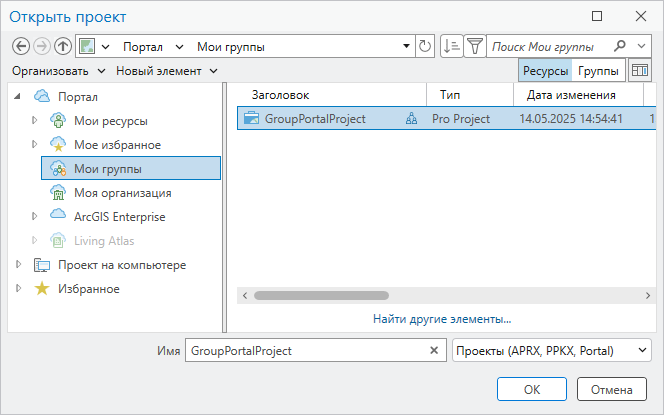The image size is (664, 415).
Task: Open the dropdown after Портал in path
Action: pyautogui.click(x=180, y=47)
